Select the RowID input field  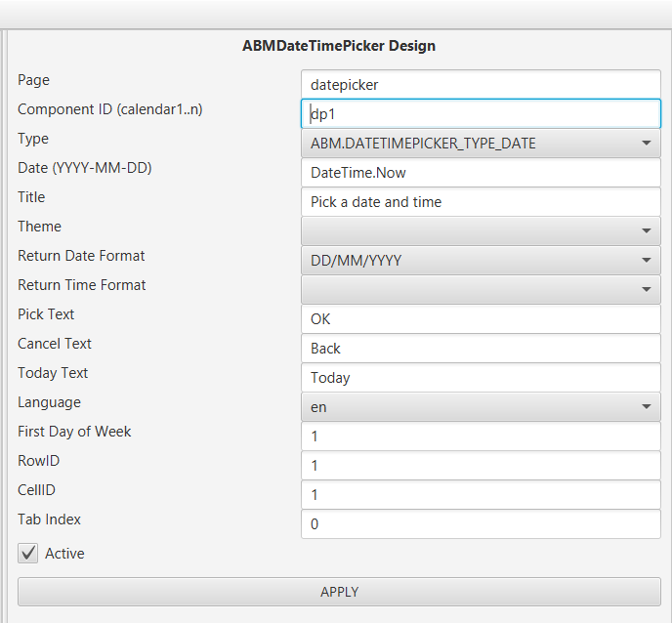pos(480,466)
